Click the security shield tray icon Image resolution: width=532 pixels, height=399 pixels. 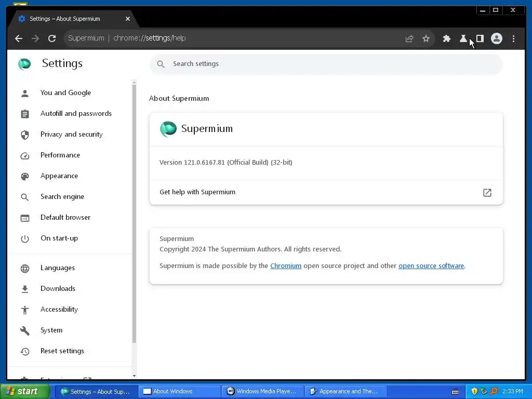click(x=474, y=392)
